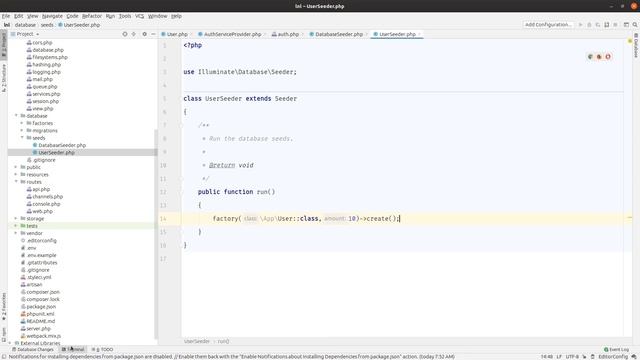Open the TODO tool window
640x360 pixels.
point(102,349)
